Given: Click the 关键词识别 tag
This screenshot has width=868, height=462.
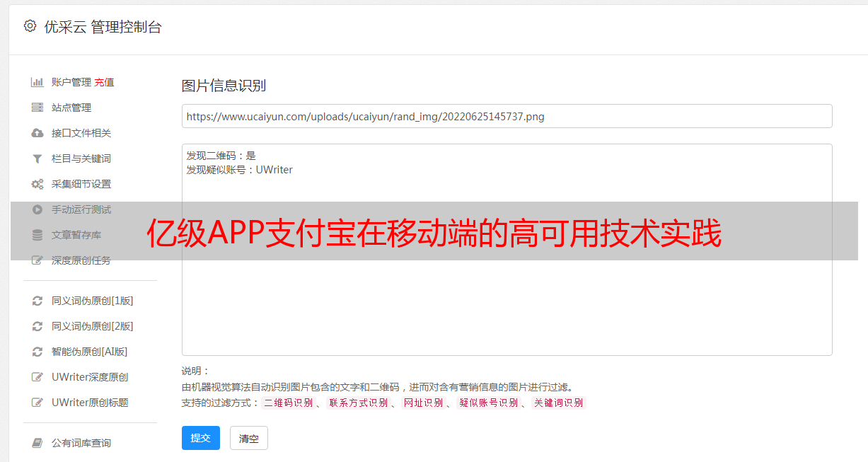Looking at the screenshot, I should click(559, 403).
